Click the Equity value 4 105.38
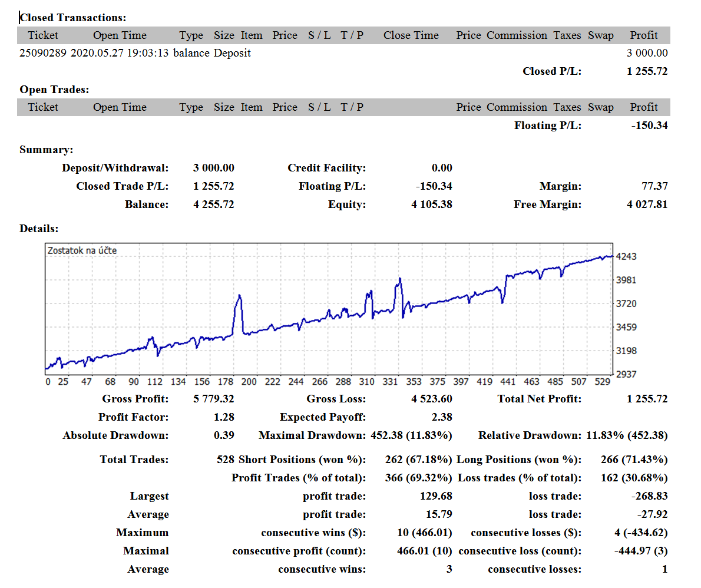This screenshot has height=588, width=701. click(431, 205)
